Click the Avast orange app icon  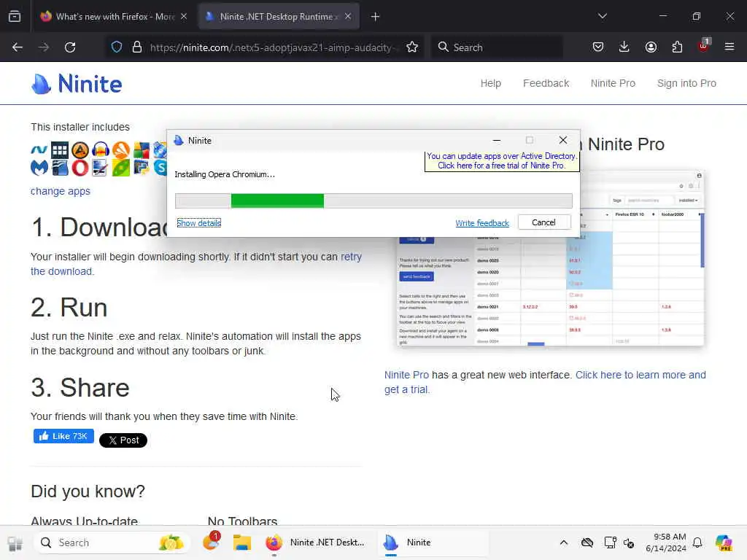click(121, 150)
